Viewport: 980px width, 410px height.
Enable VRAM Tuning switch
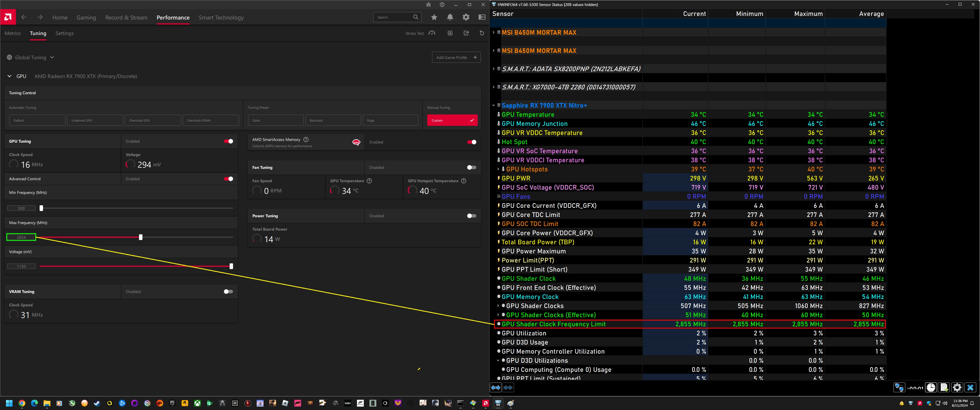(x=228, y=292)
